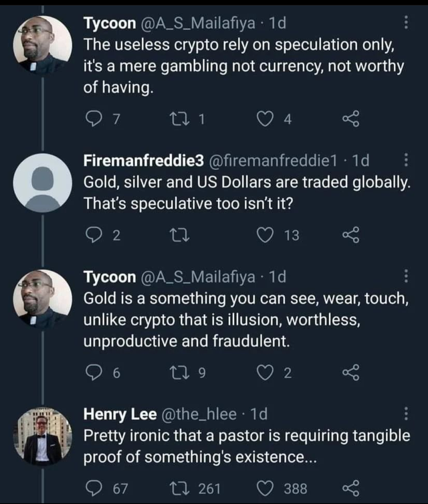Like Tycoon's tweet with 2 likes
Screen dimensions: 428x504
tap(270, 373)
